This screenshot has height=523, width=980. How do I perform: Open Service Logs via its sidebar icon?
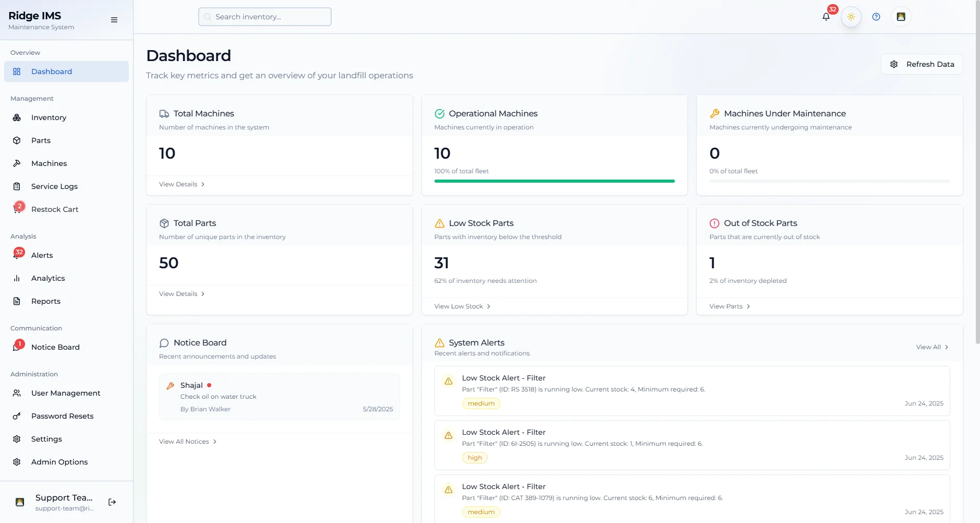click(x=17, y=186)
